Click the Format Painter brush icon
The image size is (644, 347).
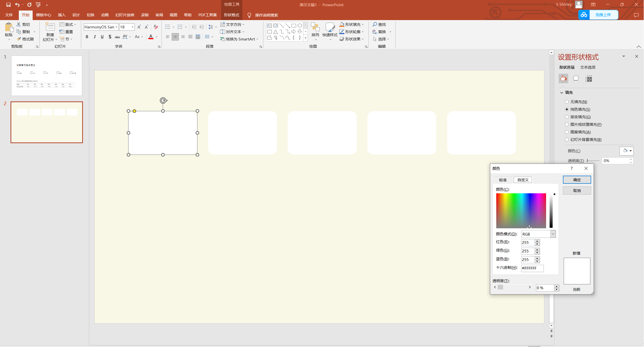tap(19, 39)
